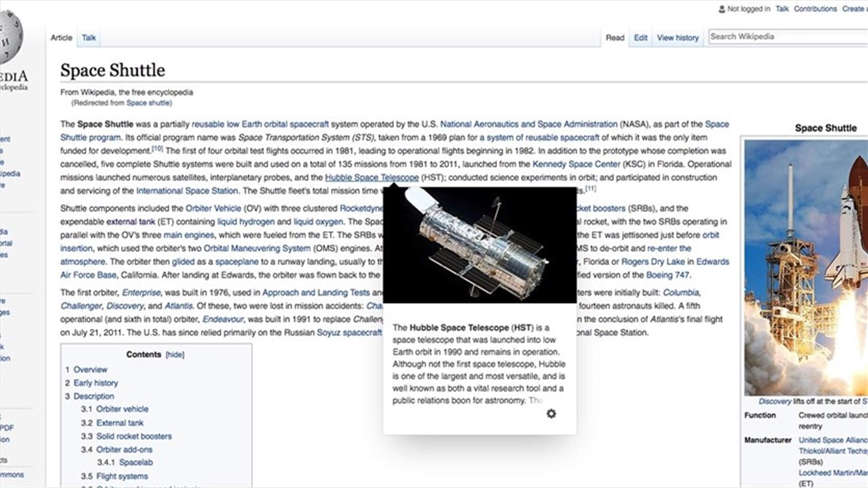868x488 pixels.
Task: Click citation reference 11
Action: tap(591, 188)
